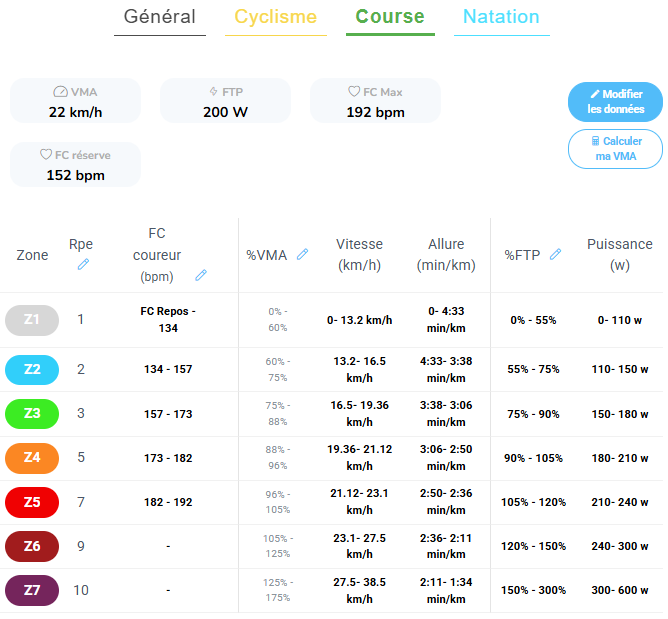Click the calculator icon in Calculer button
Viewport: 668px width, 619px height.
coord(595,141)
